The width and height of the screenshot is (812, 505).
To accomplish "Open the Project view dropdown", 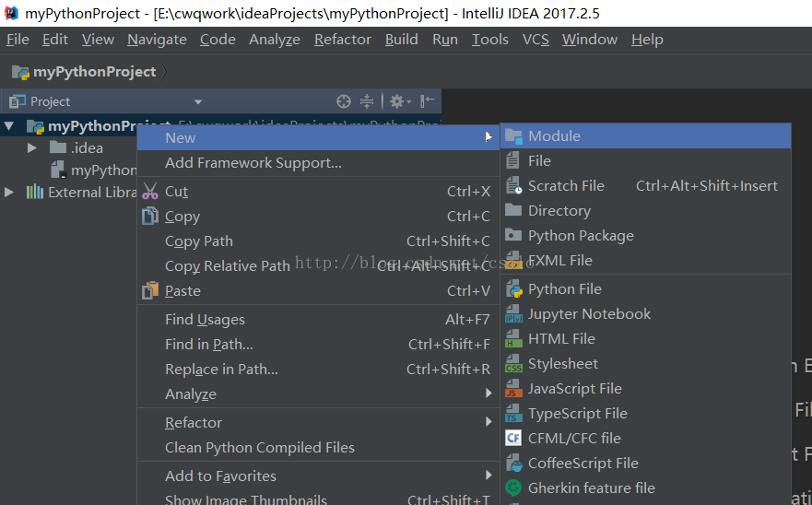I will (197, 101).
